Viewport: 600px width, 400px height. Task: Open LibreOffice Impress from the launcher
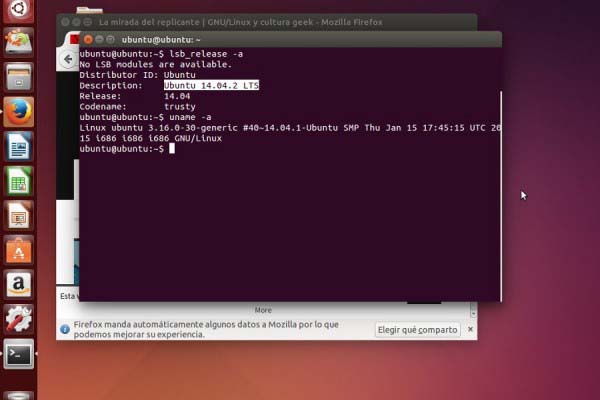(18, 216)
